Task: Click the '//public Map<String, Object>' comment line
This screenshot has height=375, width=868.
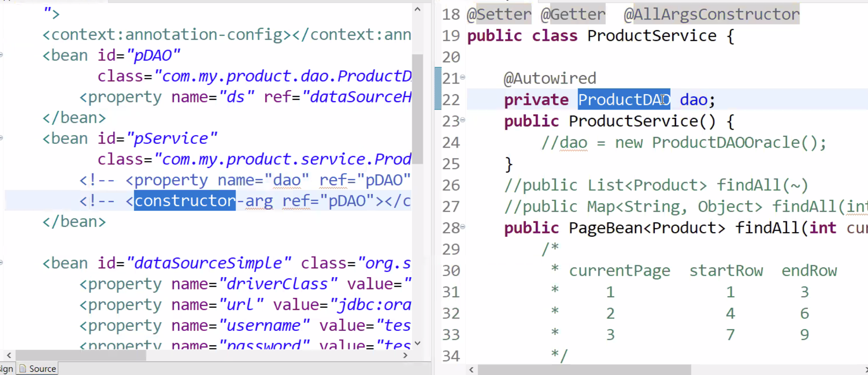Action: (x=685, y=207)
